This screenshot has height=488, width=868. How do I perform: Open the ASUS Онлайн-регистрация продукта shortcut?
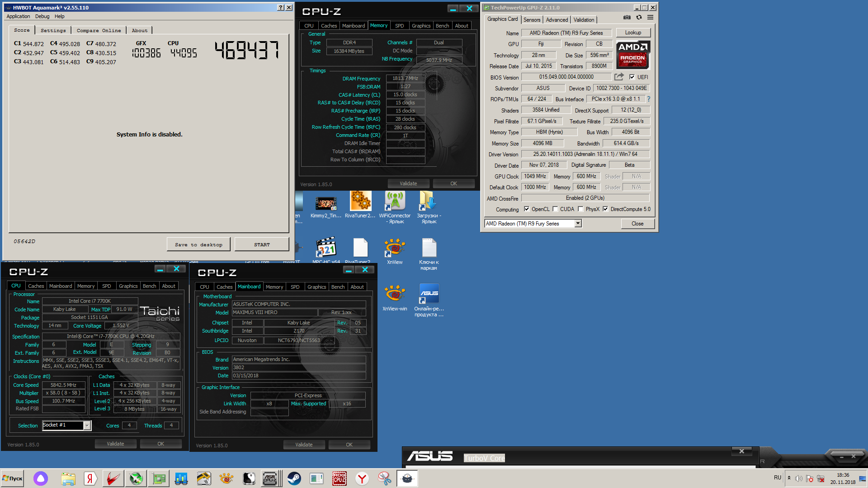pyautogui.click(x=429, y=300)
